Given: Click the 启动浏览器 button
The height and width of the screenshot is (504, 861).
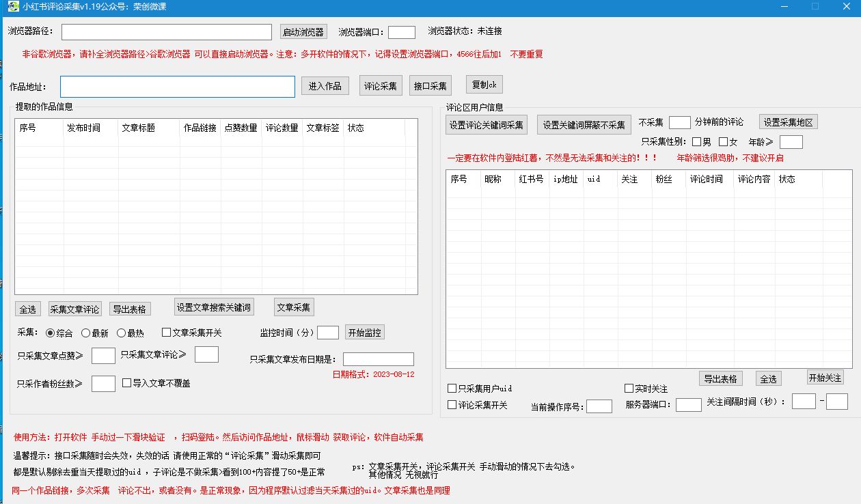Looking at the screenshot, I should coord(303,32).
